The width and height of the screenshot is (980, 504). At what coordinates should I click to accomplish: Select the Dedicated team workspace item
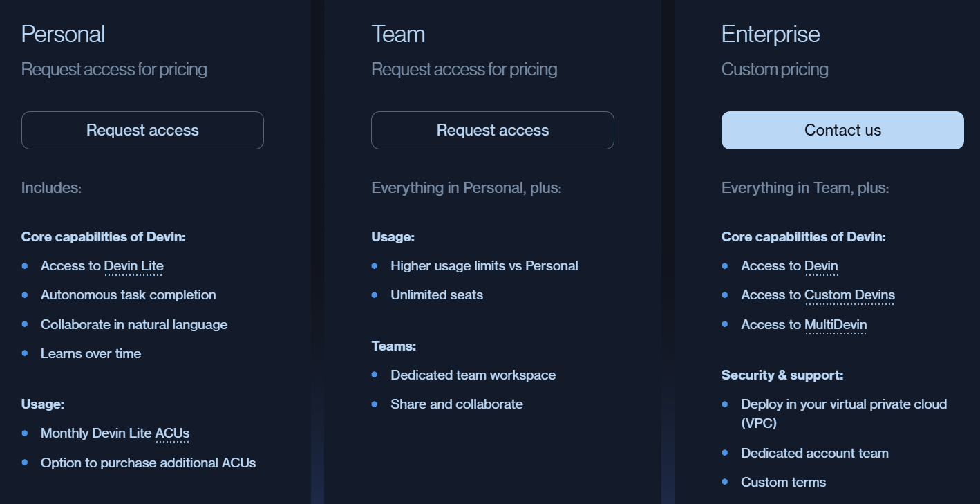click(473, 375)
